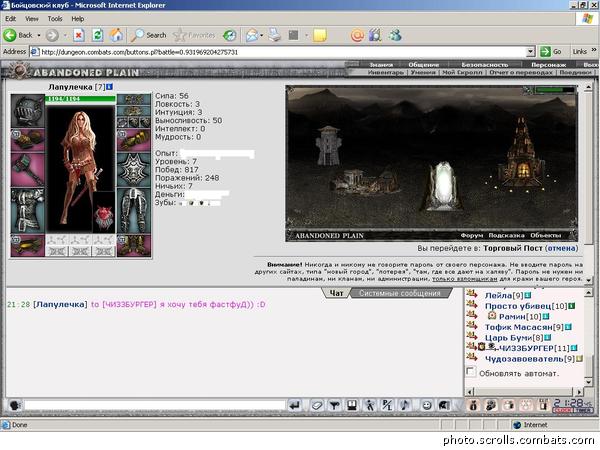Open the smiley emoticon icon in chat toolbar

click(427, 405)
